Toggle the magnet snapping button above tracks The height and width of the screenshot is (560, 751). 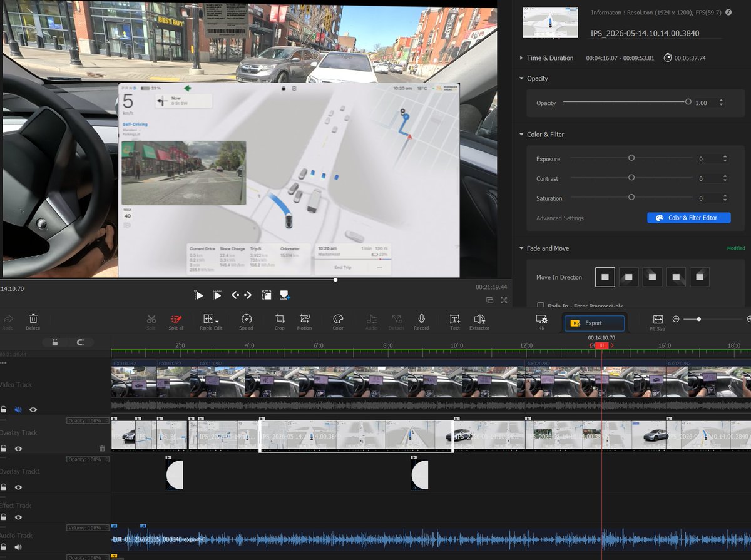pos(80,342)
